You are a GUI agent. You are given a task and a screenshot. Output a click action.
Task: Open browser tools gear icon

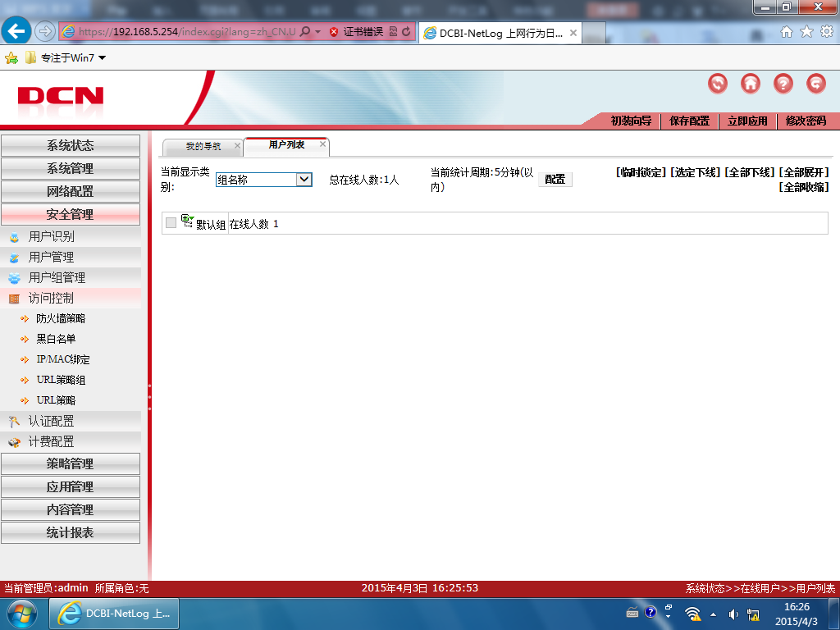pyautogui.click(x=827, y=32)
